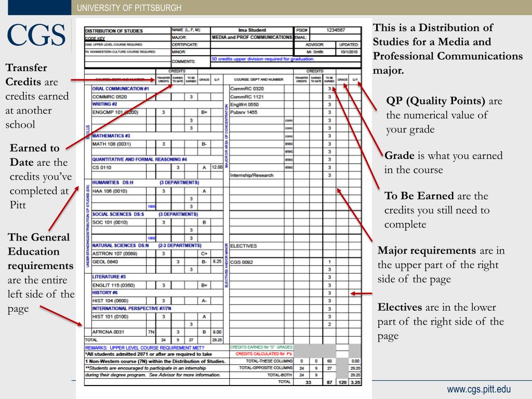Click the 8.25 quality points for GEOL 0840
This screenshot has height=399, width=532.
(217, 262)
